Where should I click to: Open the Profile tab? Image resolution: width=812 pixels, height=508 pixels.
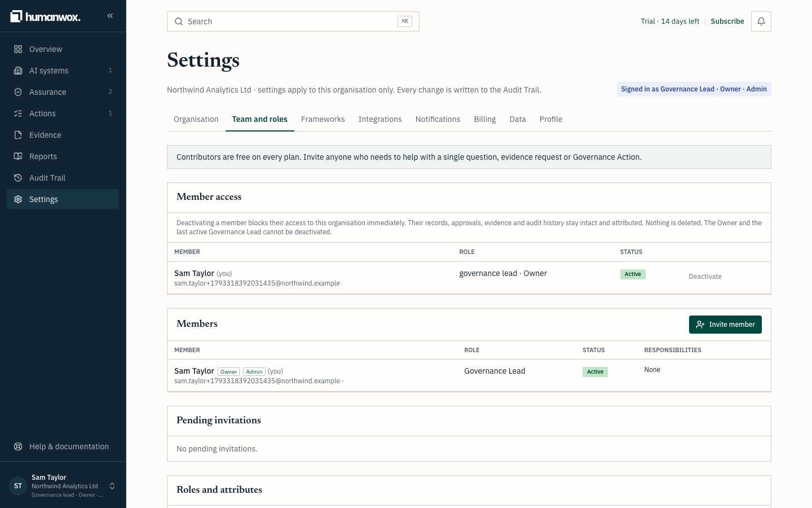[551, 119]
